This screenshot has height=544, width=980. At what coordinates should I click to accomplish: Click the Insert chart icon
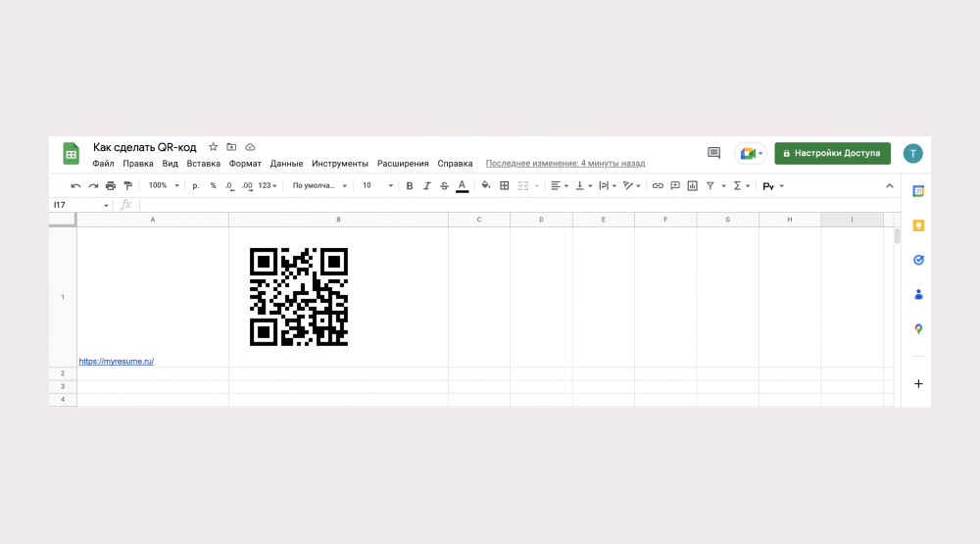pos(693,185)
